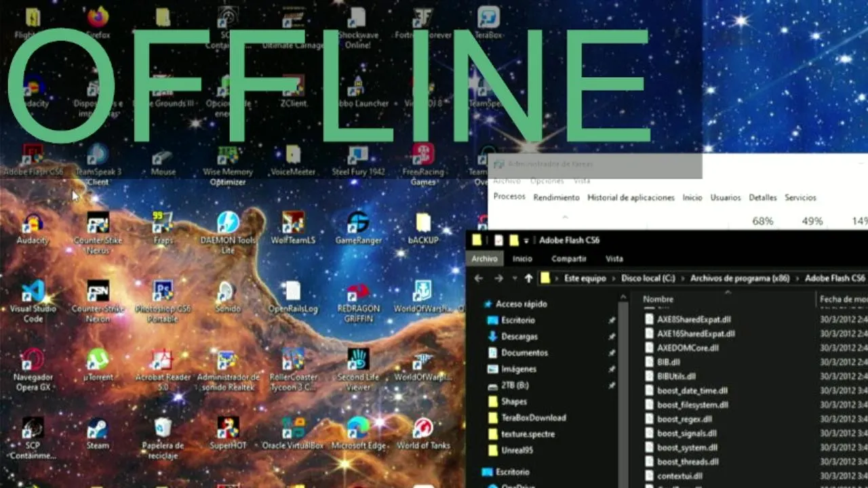
Task: Expand the 'Este equipo' breadcrumb chevron
Action: click(614, 279)
